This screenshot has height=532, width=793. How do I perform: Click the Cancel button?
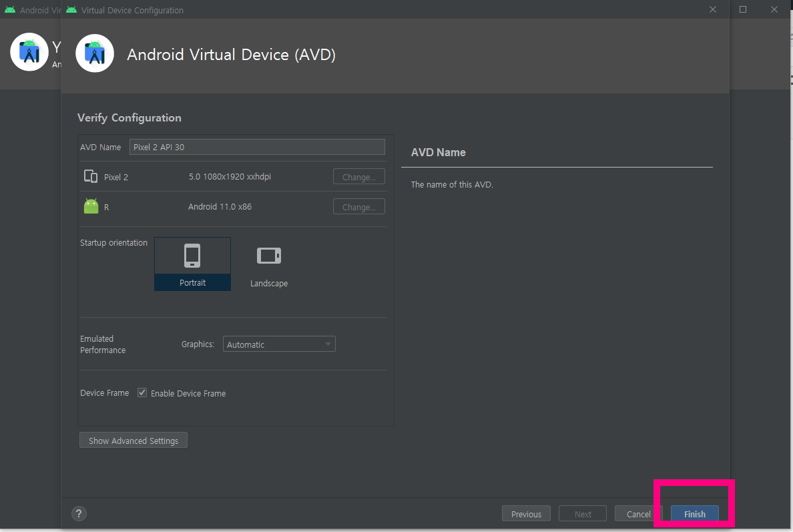coord(638,514)
